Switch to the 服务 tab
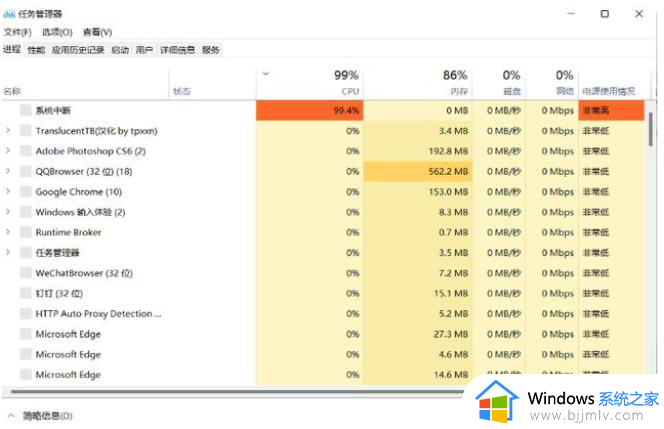664x429 pixels. [x=210, y=50]
